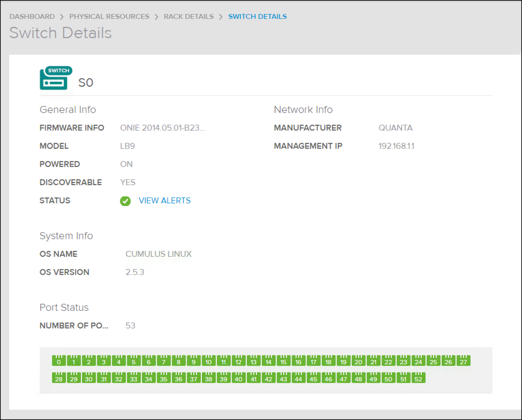Select port 0 in the port status grid
This screenshot has height=420, width=522.
pos(58,361)
